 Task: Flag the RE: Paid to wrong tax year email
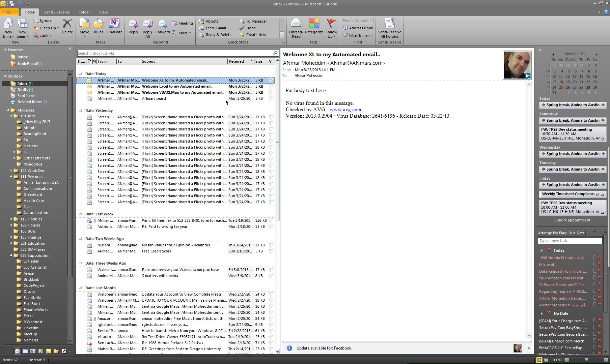[270, 226]
